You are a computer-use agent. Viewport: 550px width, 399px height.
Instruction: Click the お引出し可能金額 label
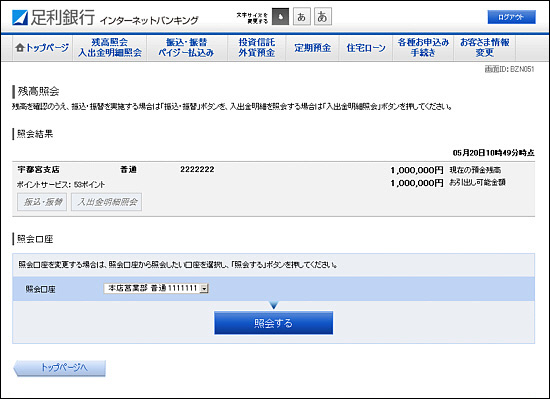click(477, 182)
